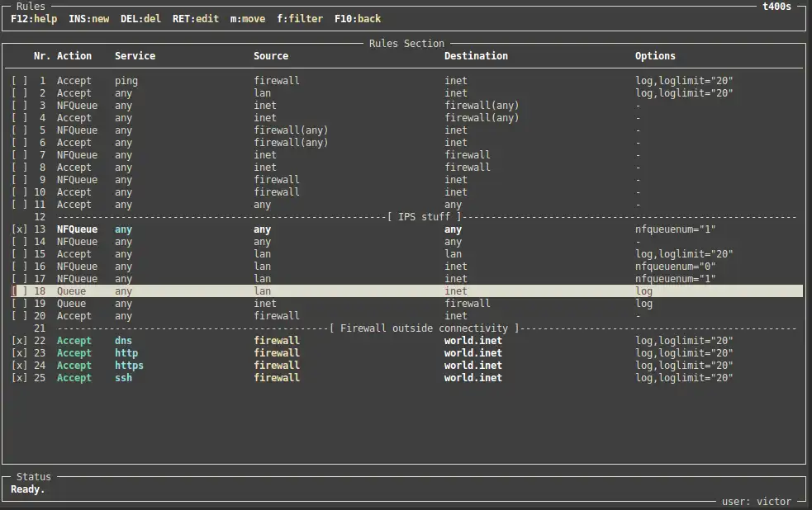Select nfqueuenum="0" option in rule 16
Viewport: 812px width, 510px height.
point(675,267)
